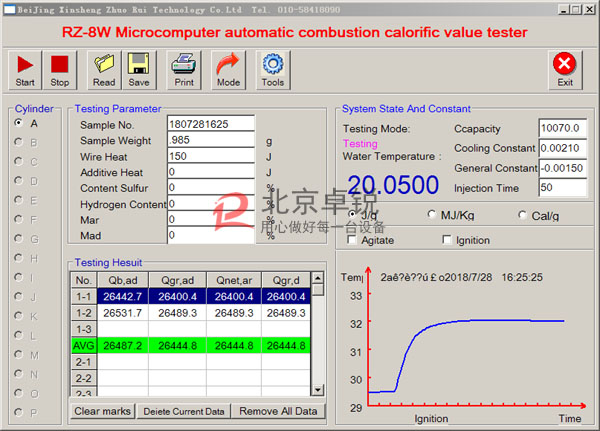Screen dimensions: 600x431
Task: Edit the Mad field
Action: coord(211,235)
